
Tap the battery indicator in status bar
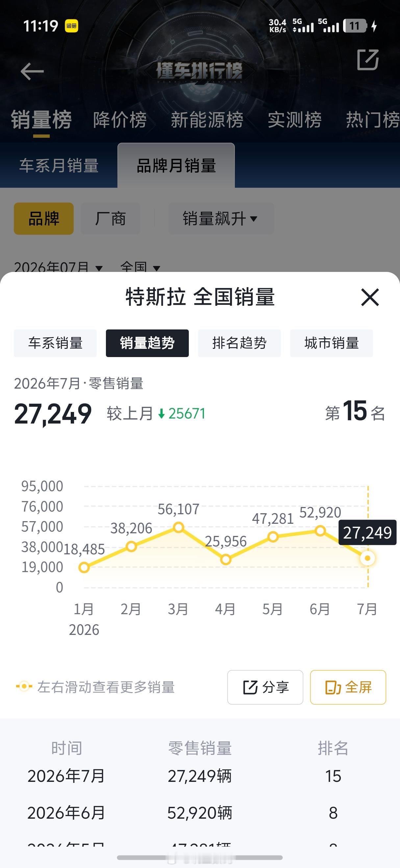click(355, 26)
